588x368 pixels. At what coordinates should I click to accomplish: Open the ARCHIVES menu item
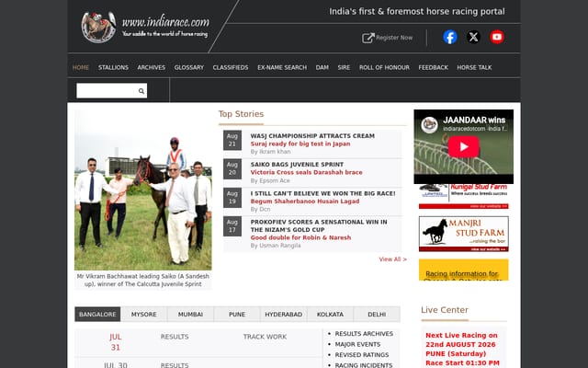[x=151, y=67]
